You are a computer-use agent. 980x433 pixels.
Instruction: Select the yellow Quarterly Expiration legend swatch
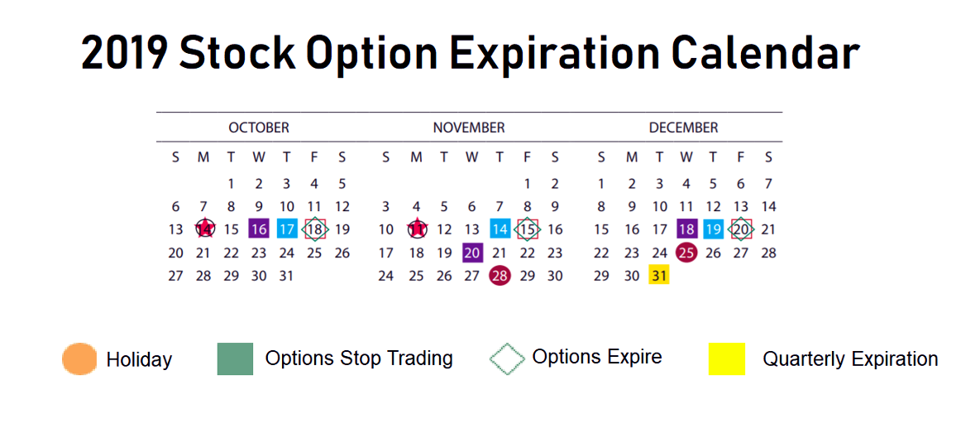(x=726, y=359)
